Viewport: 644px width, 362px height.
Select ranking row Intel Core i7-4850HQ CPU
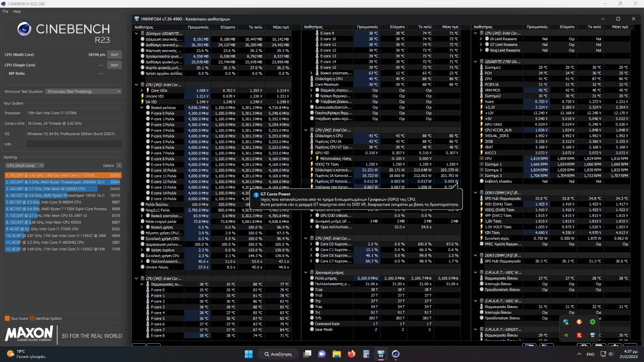coord(63,242)
